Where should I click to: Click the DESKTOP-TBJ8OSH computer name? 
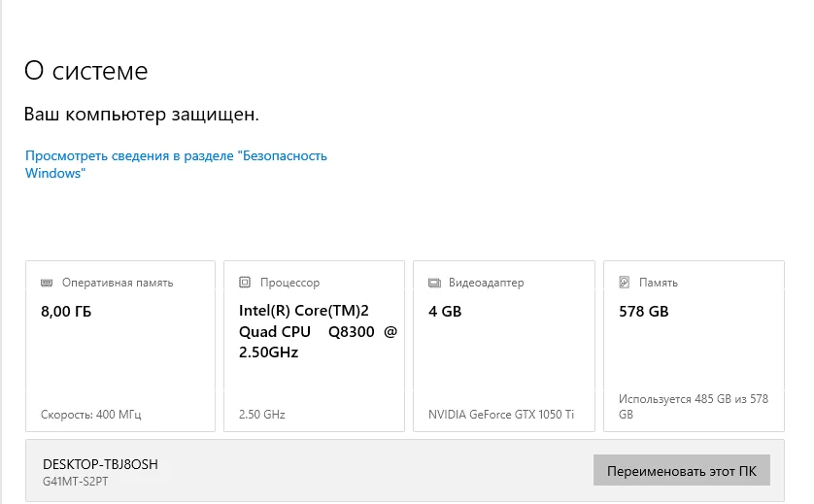(100, 464)
